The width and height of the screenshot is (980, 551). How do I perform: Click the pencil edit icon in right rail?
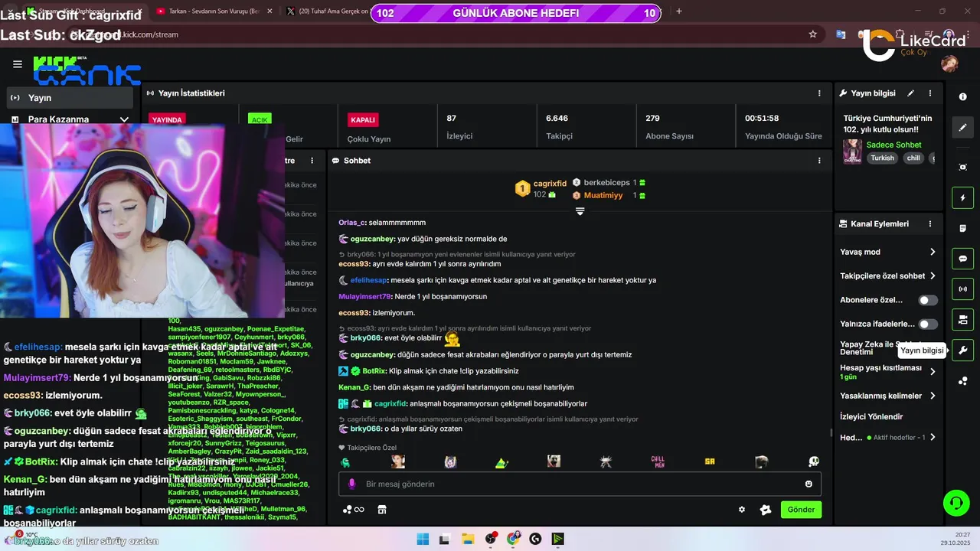(962, 128)
